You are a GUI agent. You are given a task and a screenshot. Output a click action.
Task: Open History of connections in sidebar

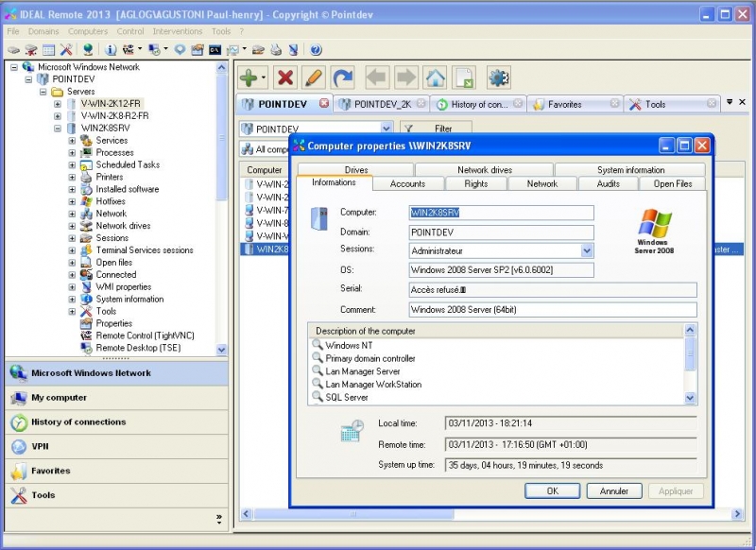(116, 422)
